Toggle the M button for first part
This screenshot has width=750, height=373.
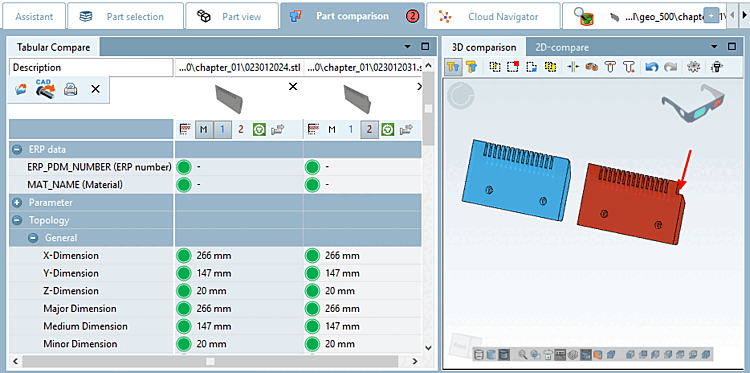[x=203, y=129]
